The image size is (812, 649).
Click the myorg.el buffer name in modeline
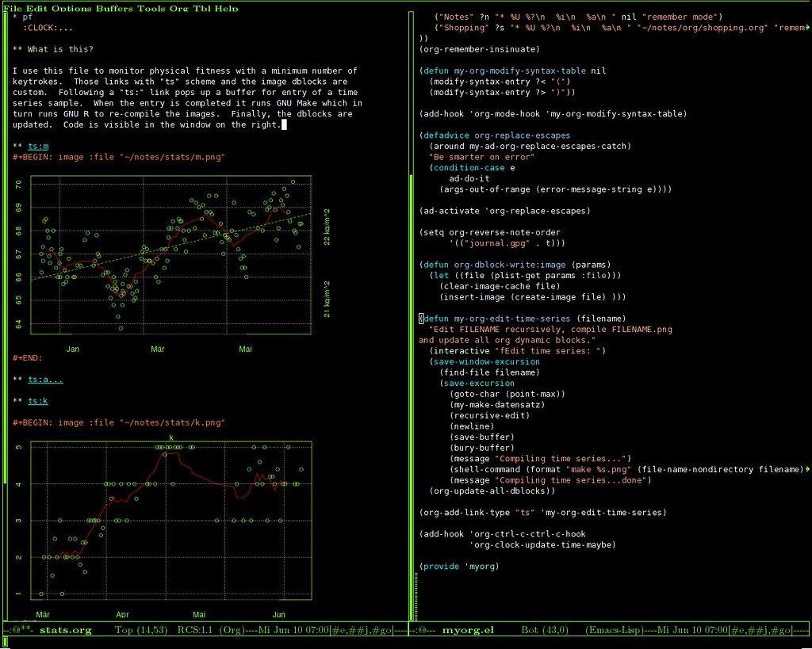pyautogui.click(x=468, y=630)
